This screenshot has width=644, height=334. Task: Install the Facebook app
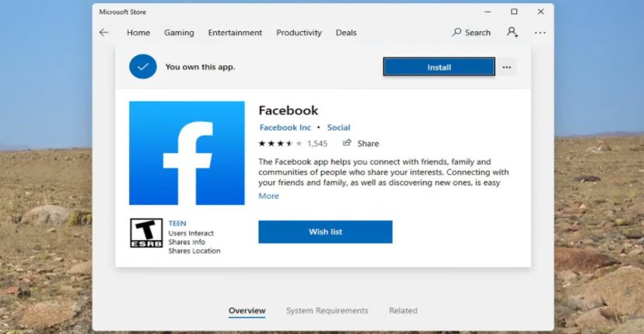click(x=439, y=67)
